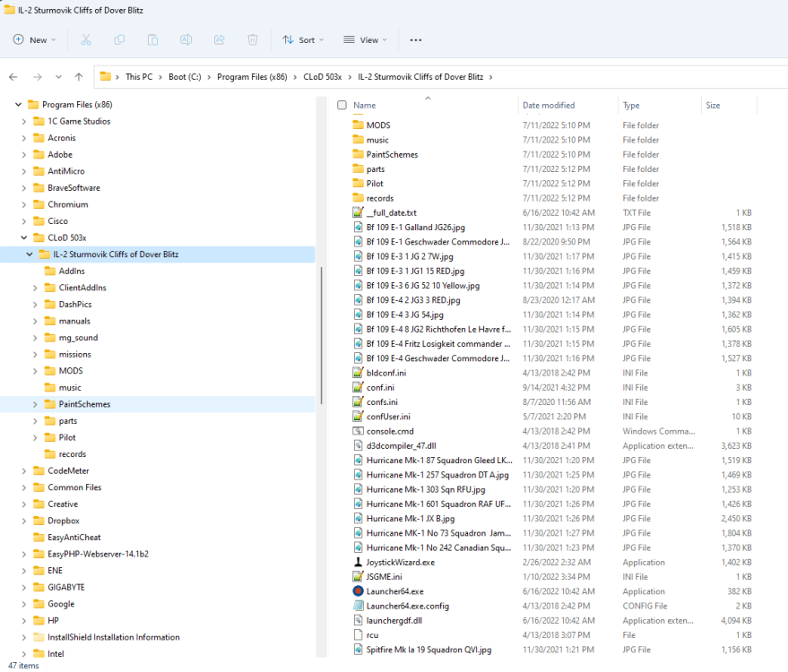Screen dimensions: 788x672
Task: Select the Acronis folder in navigation tree
Action: (61, 138)
